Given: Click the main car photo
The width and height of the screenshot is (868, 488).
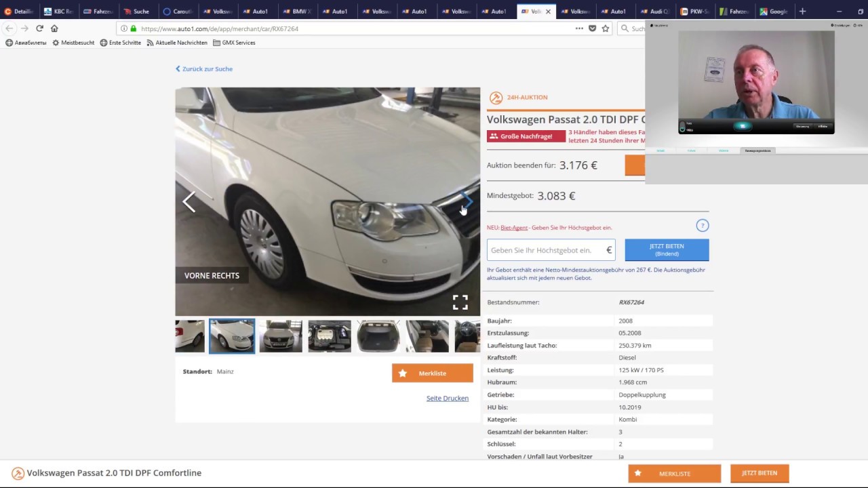Looking at the screenshot, I should 328,201.
